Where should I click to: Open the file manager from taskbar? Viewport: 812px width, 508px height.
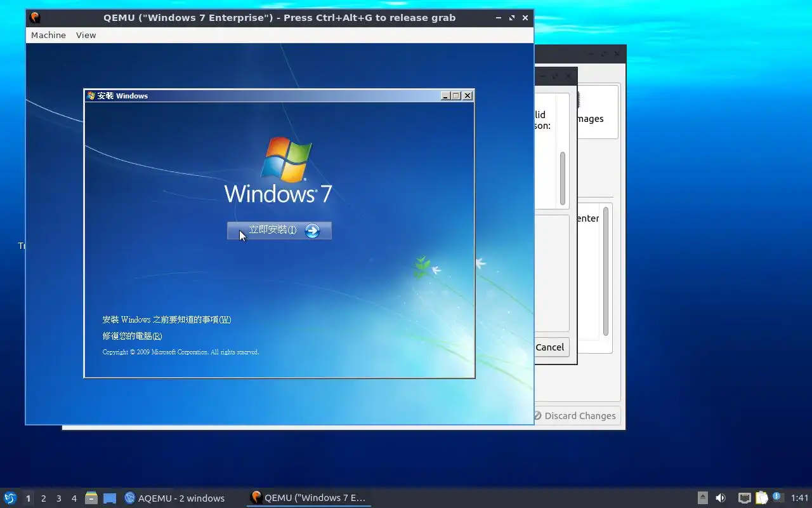91,498
